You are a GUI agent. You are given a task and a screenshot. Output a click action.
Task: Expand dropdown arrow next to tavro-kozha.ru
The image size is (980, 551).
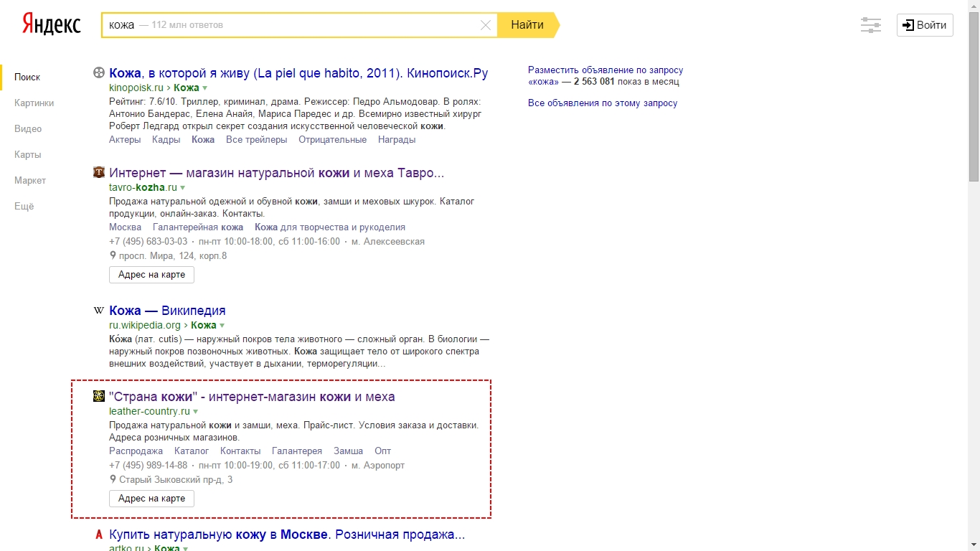click(x=183, y=188)
